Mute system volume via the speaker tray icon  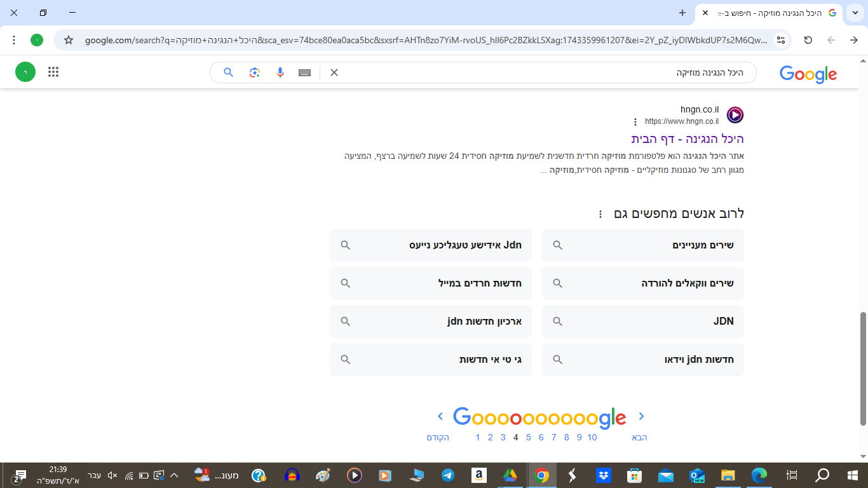[112, 474]
